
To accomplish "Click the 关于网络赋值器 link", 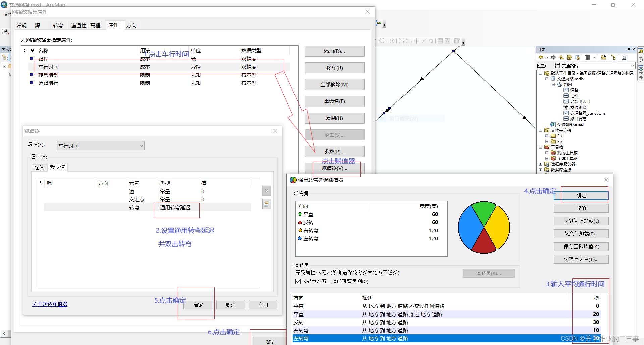I will [x=49, y=304].
